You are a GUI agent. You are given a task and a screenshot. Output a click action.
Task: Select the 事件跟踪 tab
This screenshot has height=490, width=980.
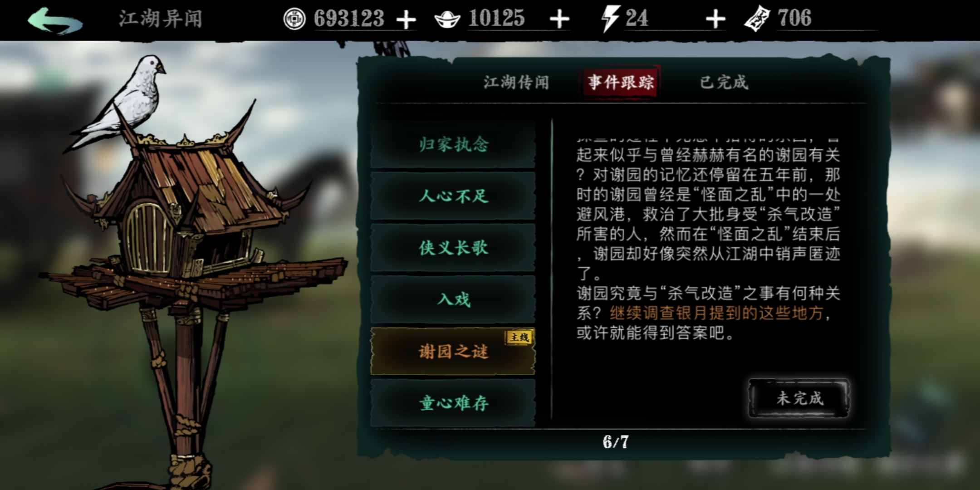(621, 82)
